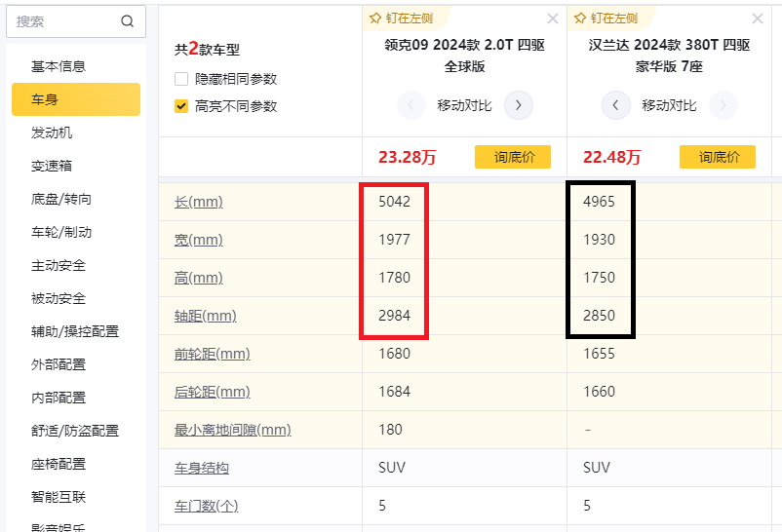Click 移动对比 label under 领克09
Viewport: 782px width, 532px height.
464,105
